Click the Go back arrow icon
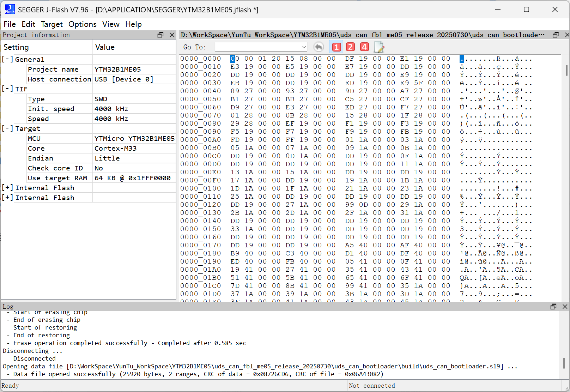Screen dimensions: 570x392 pos(319,47)
